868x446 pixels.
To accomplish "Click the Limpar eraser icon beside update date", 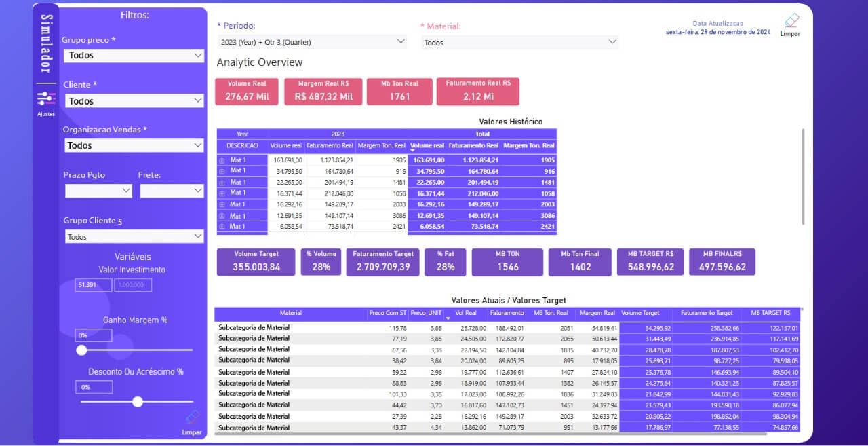I will (791, 21).
